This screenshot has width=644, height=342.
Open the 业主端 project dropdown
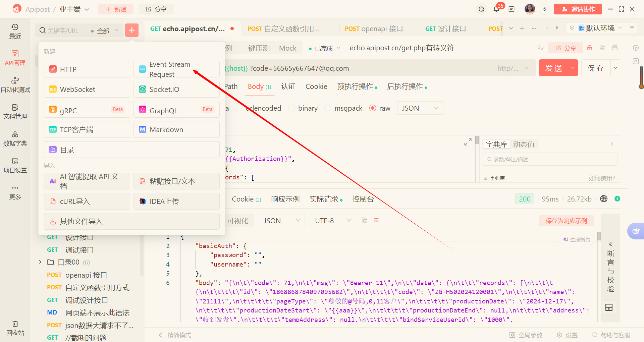(x=74, y=9)
